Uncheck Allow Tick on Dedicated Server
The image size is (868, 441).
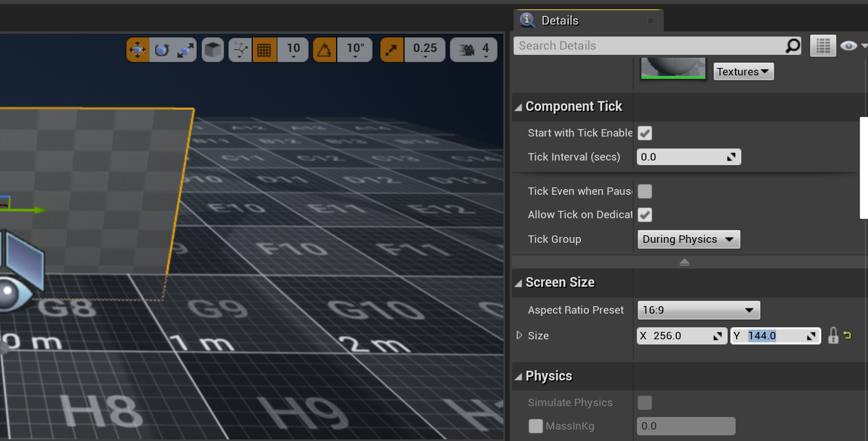(x=645, y=215)
